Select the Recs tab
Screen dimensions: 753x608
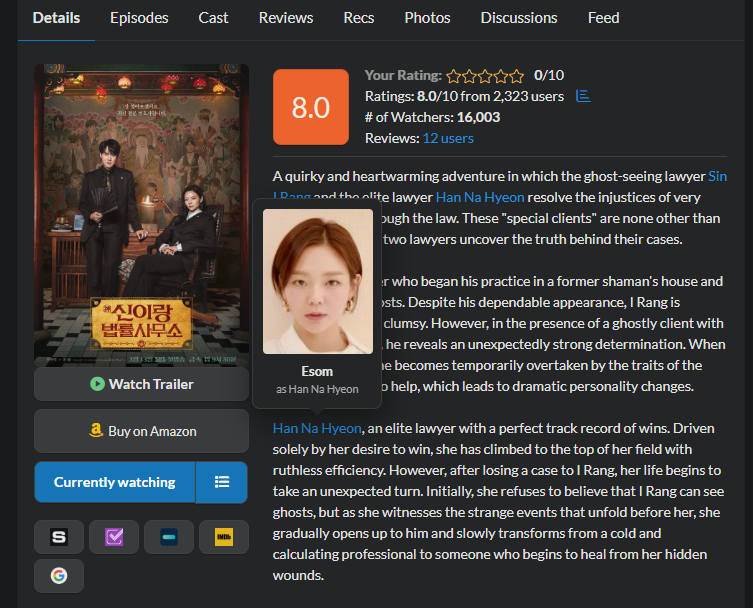[x=359, y=18]
